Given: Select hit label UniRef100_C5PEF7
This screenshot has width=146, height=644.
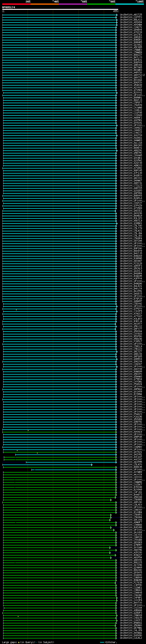Looking at the screenshot, I should (131, 103).
